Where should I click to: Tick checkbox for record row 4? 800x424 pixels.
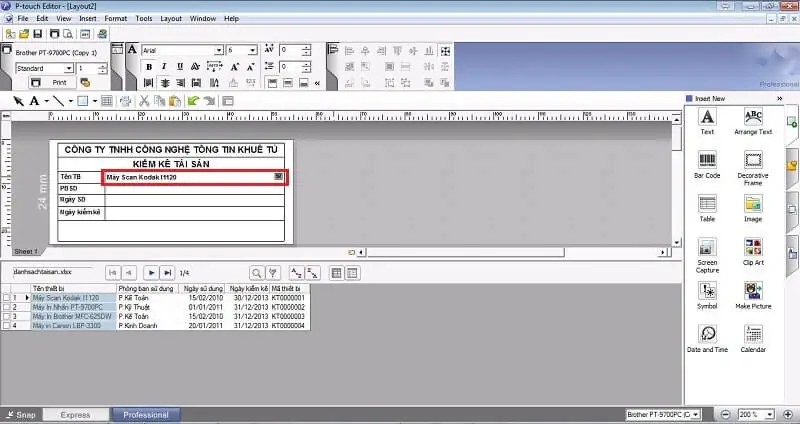(x=6, y=326)
